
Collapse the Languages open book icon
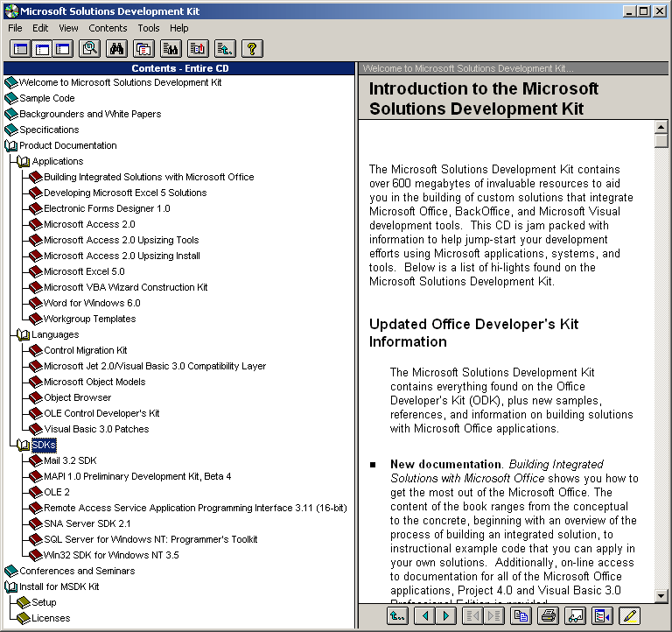click(x=24, y=335)
